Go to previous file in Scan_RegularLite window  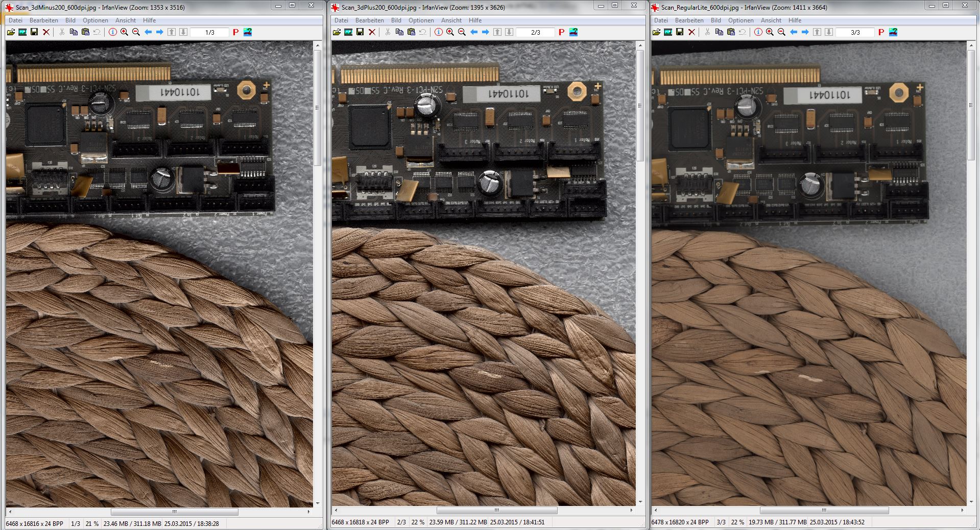[x=794, y=32]
